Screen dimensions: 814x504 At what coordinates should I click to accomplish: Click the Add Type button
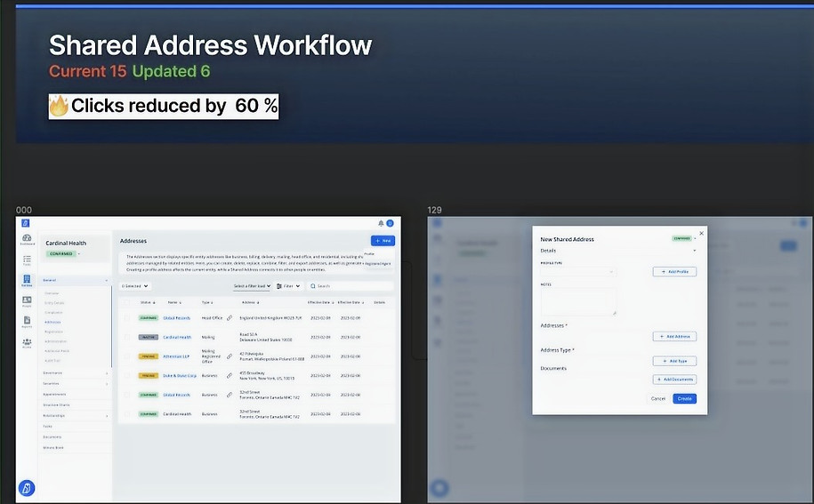(674, 360)
